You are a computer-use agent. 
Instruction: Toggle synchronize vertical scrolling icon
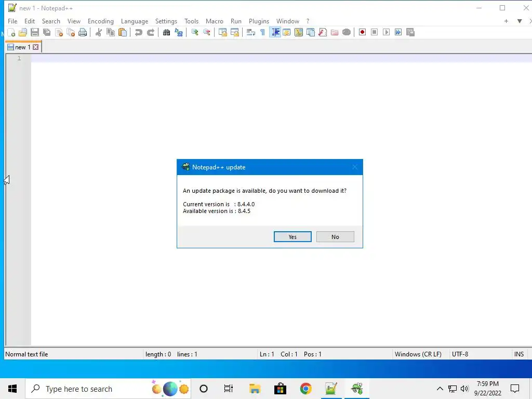(222, 32)
